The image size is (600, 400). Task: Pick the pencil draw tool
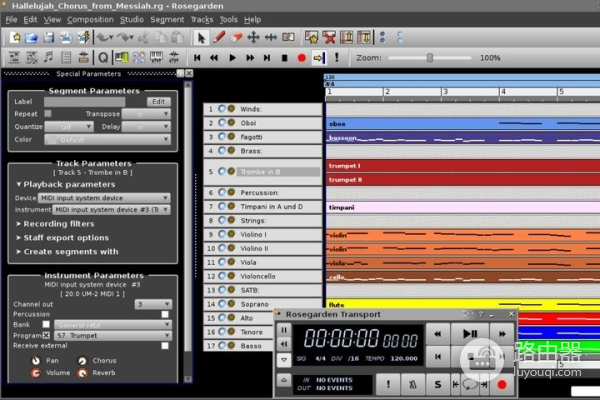coord(218,37)
